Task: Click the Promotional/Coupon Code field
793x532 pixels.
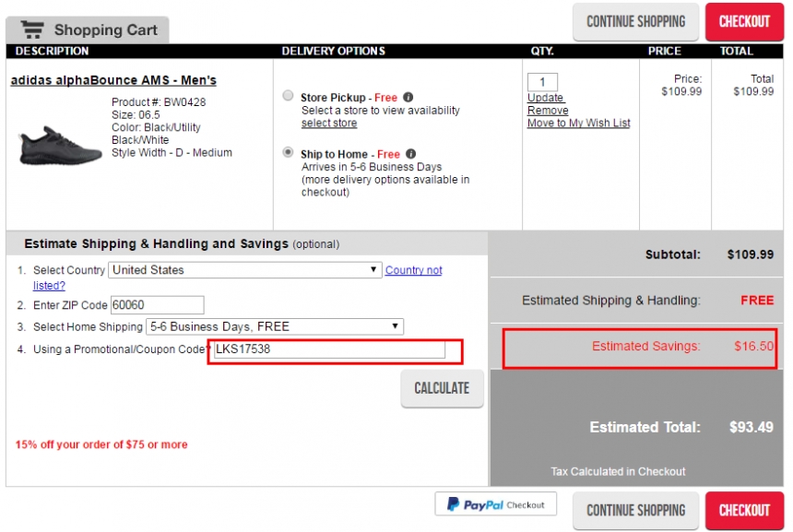Action: pos(330,349)
